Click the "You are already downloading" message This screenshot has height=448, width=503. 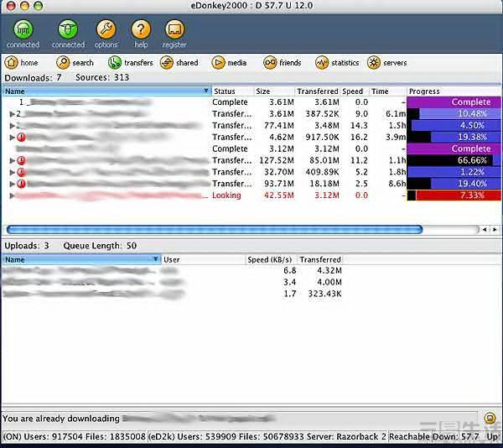coord(61,419)
